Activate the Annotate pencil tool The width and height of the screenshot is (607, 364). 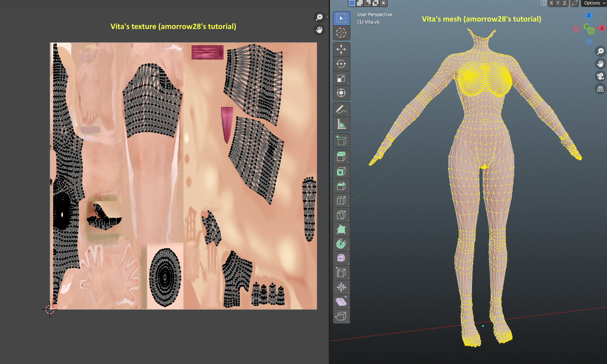(x=341, y=110)
